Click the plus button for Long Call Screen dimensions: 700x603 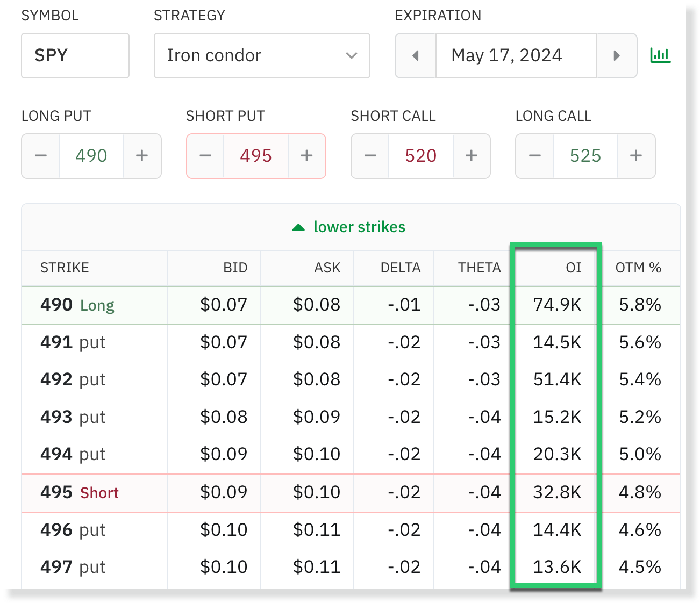[x=636, y=156]
